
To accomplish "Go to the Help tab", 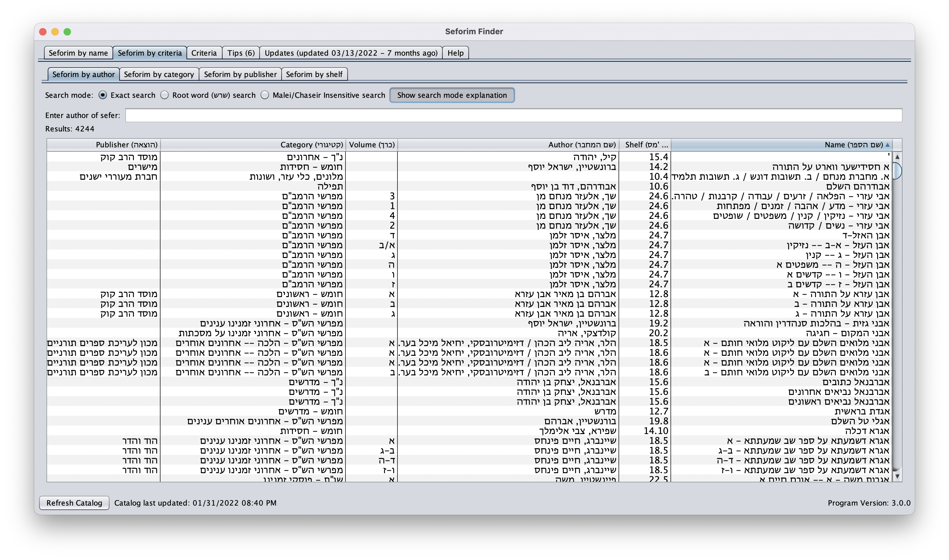I will (x=456, y=53).
